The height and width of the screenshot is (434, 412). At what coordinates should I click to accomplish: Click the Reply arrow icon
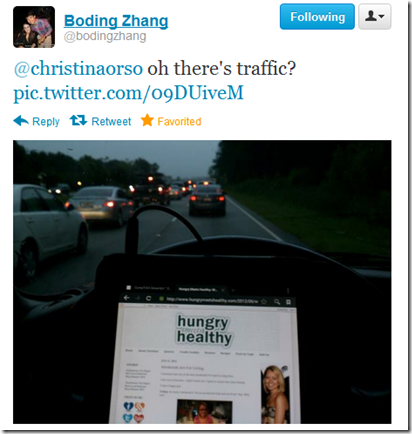21,121
